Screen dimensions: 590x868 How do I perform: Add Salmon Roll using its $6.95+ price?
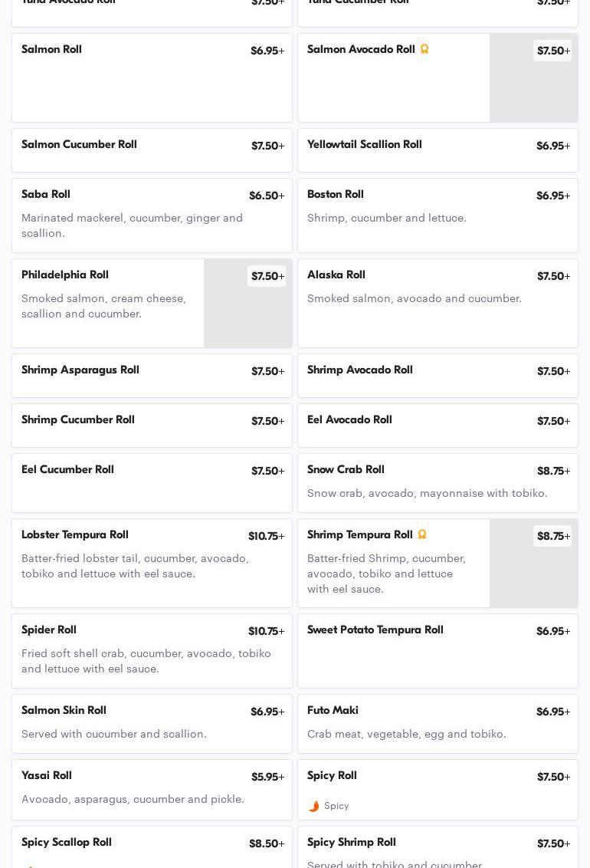point(267,51)
